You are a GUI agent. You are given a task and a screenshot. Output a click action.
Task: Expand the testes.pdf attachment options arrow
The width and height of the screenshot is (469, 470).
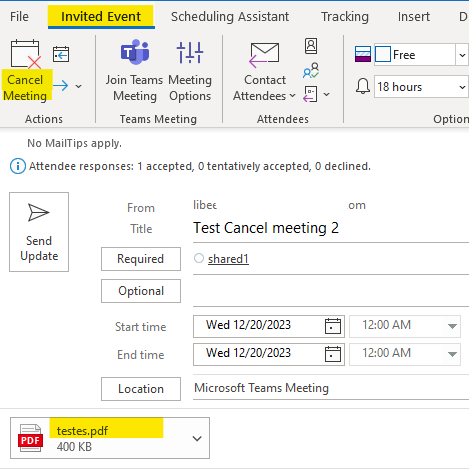coord(197,438)
